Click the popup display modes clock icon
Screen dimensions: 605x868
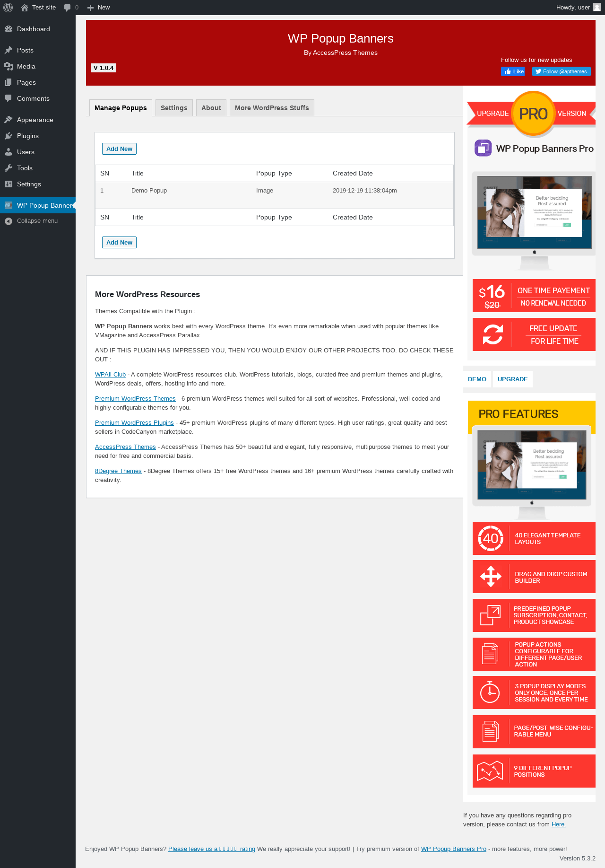tap(490, 692)
